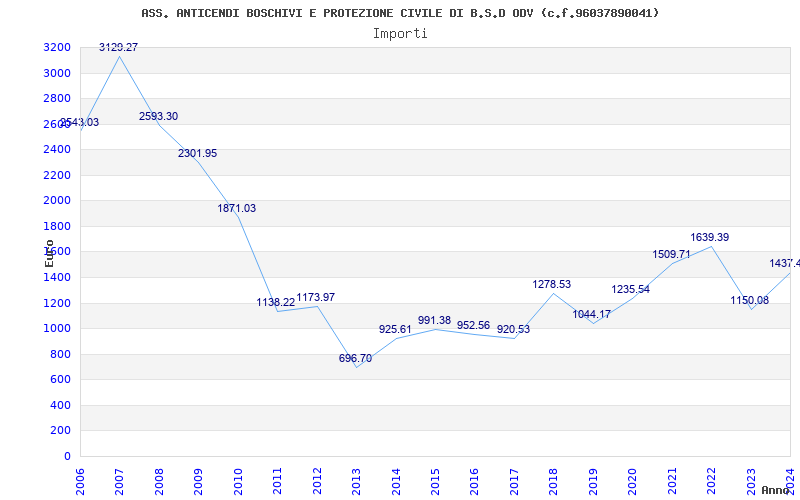
Task: Select the 920.53 data label
Action: tap(513, 330)
